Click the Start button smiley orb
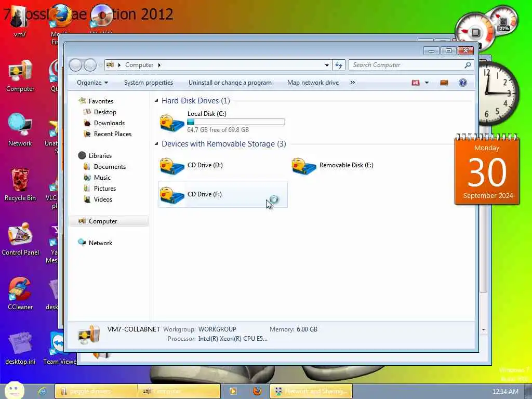The image size is (532, 399). click(x=14, y=390)
